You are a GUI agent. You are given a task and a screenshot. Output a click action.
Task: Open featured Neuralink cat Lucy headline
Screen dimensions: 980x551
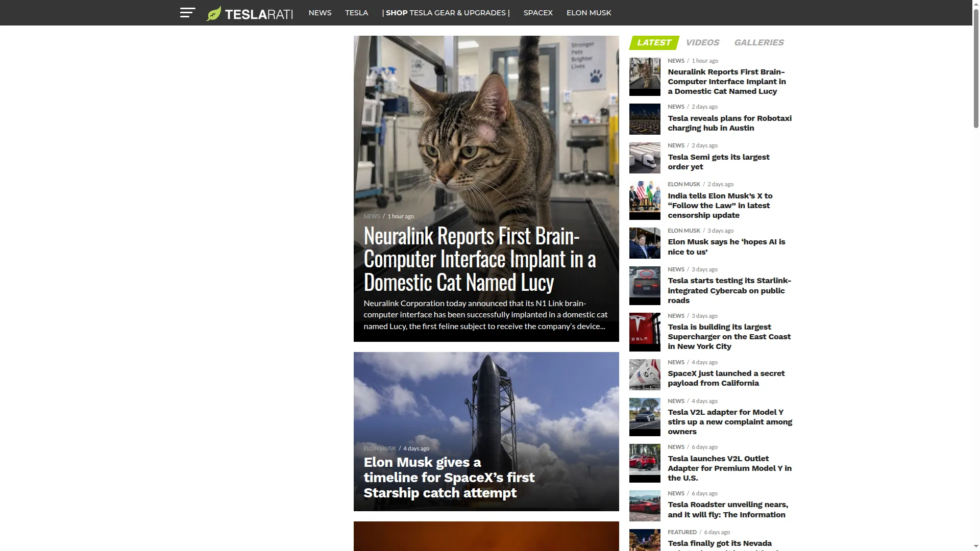(479, 259)
